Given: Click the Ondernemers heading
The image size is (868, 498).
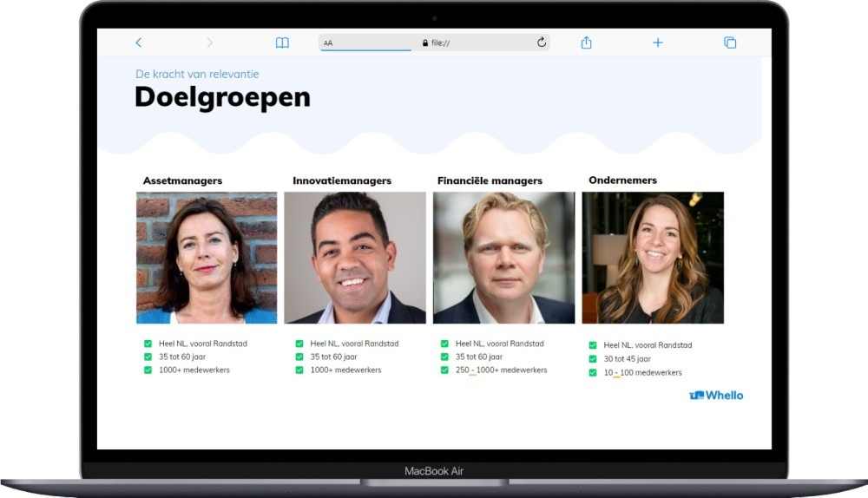Looking at the screenshot, I should [622, 180].
